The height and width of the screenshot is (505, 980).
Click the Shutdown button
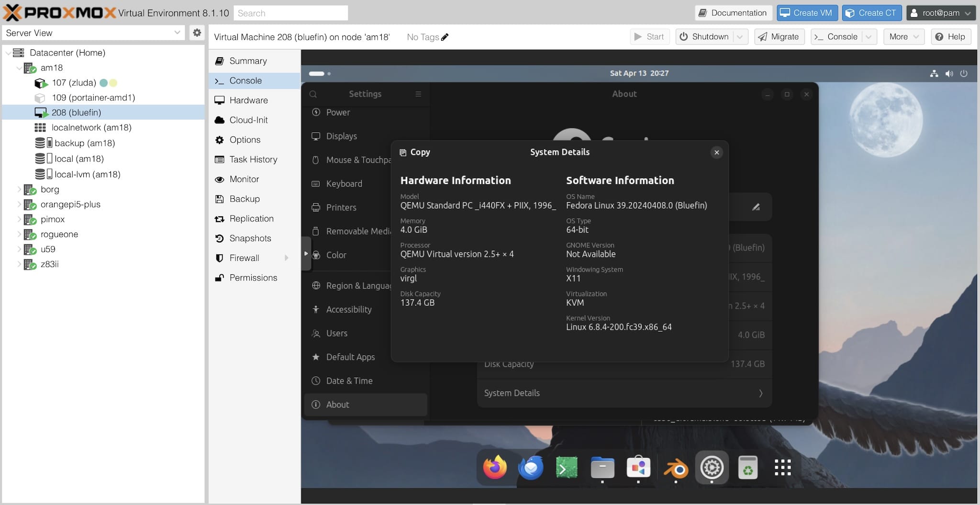[x=705, y=37]
